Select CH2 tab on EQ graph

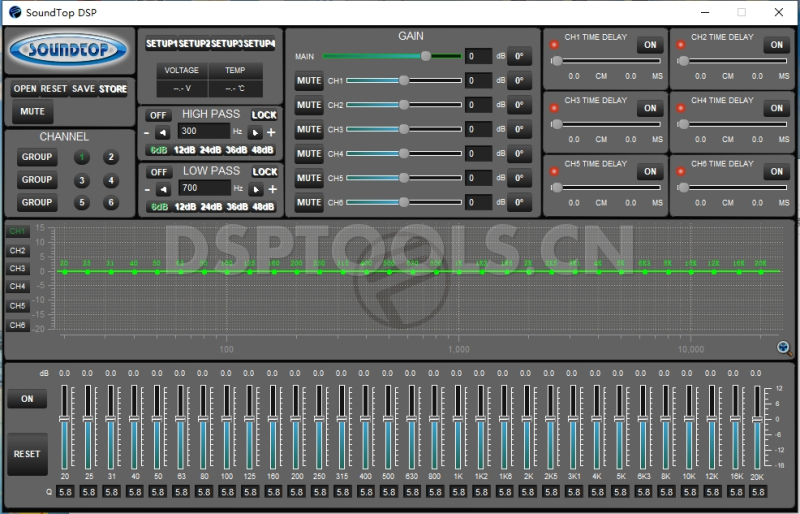[x=17, y=251]
